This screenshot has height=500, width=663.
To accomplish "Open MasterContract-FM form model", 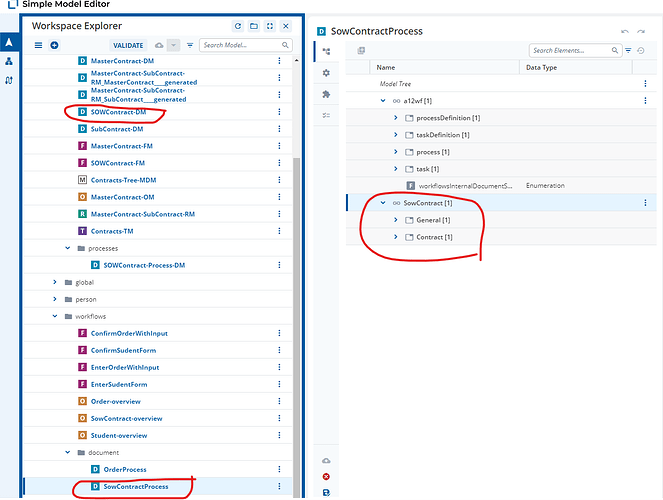I will [122, 146].
